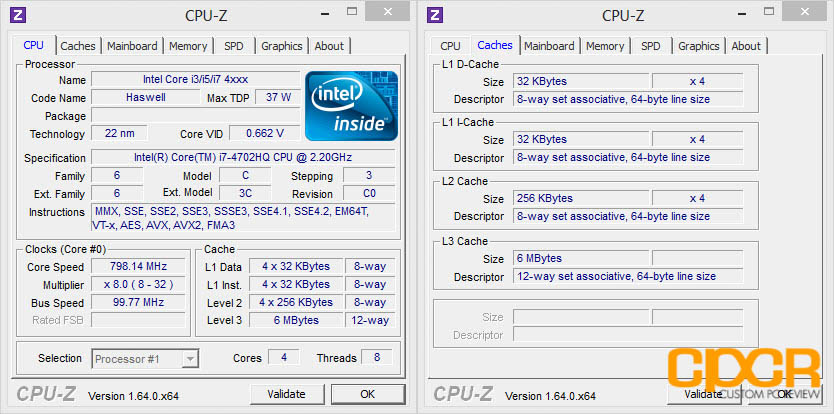Select the CPU tab in left CPU-Z window

[34, 45]
